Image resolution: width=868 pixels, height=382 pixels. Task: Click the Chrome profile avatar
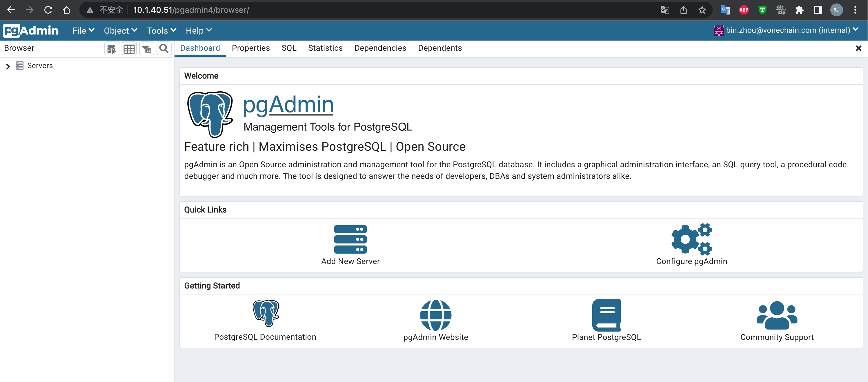tap(837, 10)
